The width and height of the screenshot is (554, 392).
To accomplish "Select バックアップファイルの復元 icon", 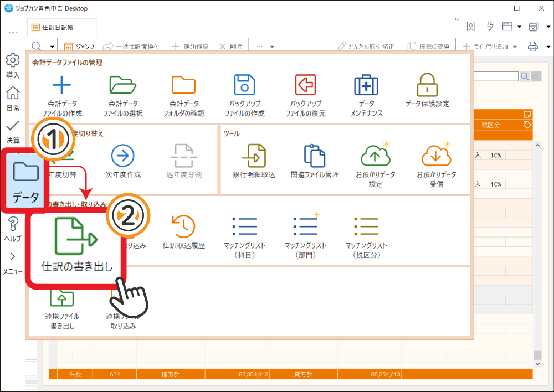I will pyautogui.click(x=305, y=85).
